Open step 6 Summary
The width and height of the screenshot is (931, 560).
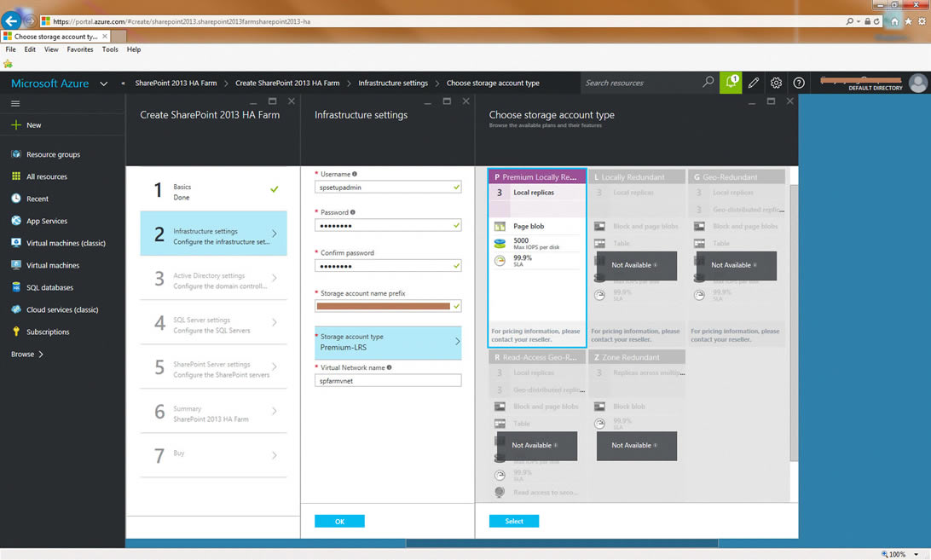(x=213, y=411)
